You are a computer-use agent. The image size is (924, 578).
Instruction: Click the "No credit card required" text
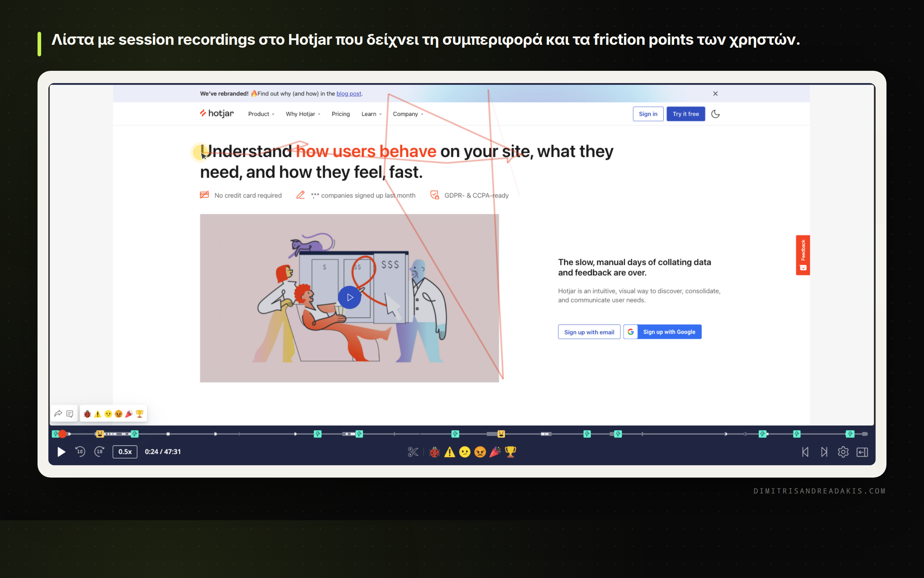(x=248, y=195)
